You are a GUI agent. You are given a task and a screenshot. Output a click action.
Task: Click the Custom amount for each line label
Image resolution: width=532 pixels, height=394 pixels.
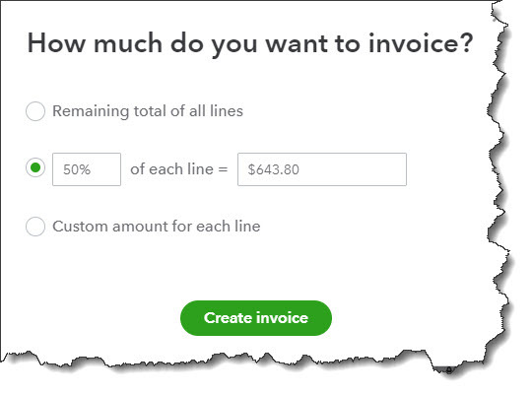tap(157, 227)
